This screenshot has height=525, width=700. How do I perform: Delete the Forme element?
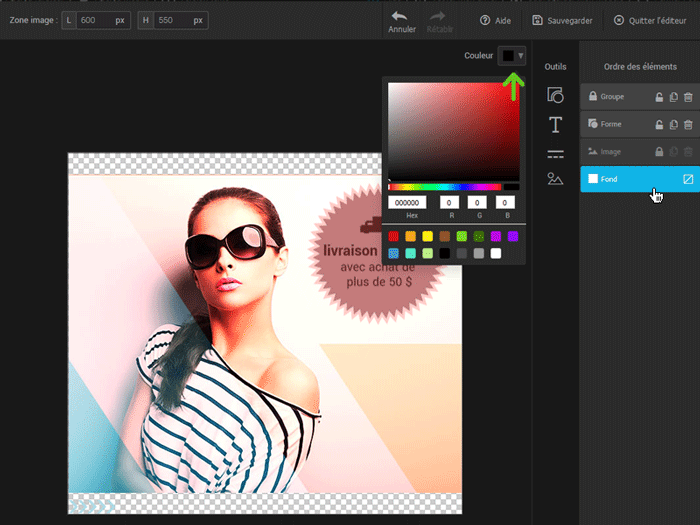pos(688,124)
